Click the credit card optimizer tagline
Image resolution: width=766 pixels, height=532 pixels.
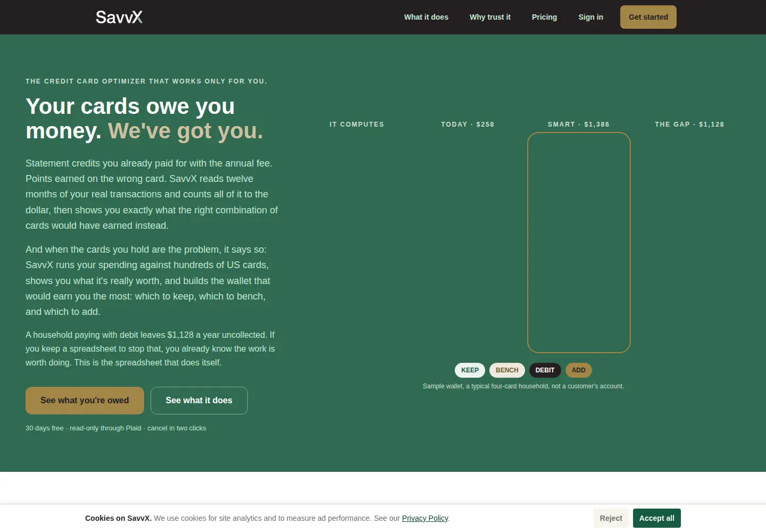(x=146, y=81)
